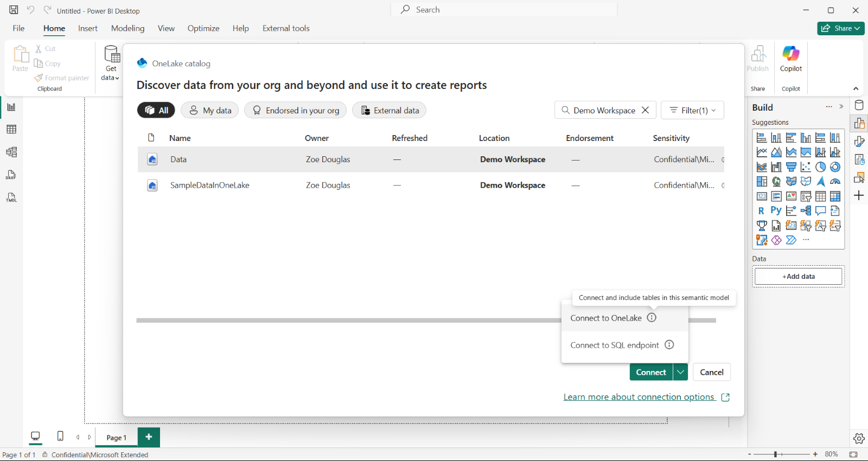Viewport: 868px width, 461px height.
Task: Choose Connect to OneLake option
Action: [625, 318]
